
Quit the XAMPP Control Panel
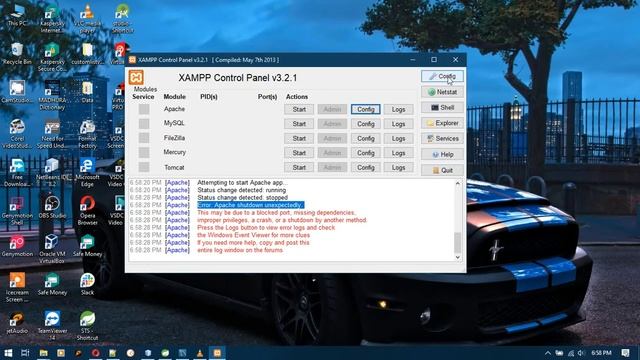click(442, 170)
